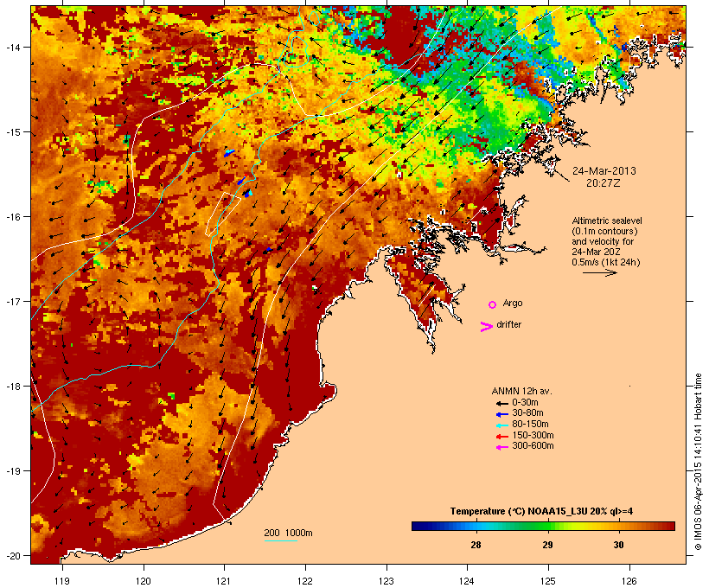Image resolution: width=709 pixels, height=588 pixels.
Task: Click the longitude axis label 126
Action: point(629,581)
